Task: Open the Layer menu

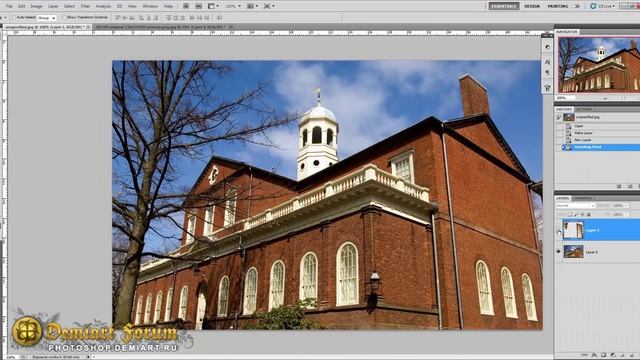Action: coord(53,6)
